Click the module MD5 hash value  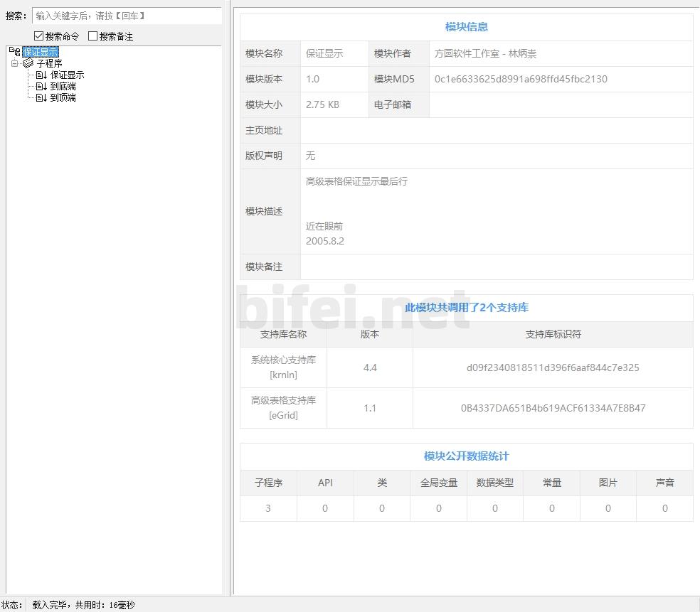[x=521, y=79]
